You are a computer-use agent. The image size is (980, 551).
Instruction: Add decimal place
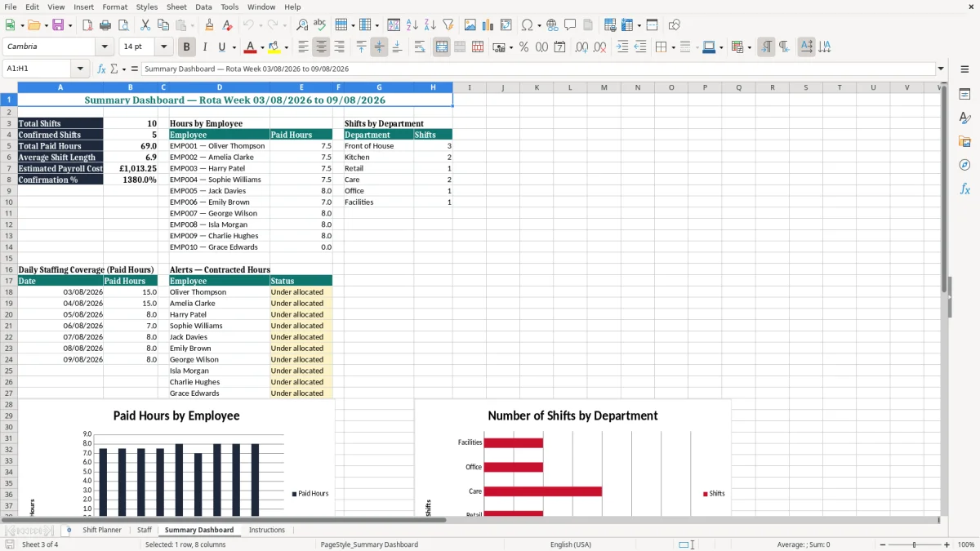[582, 47]
